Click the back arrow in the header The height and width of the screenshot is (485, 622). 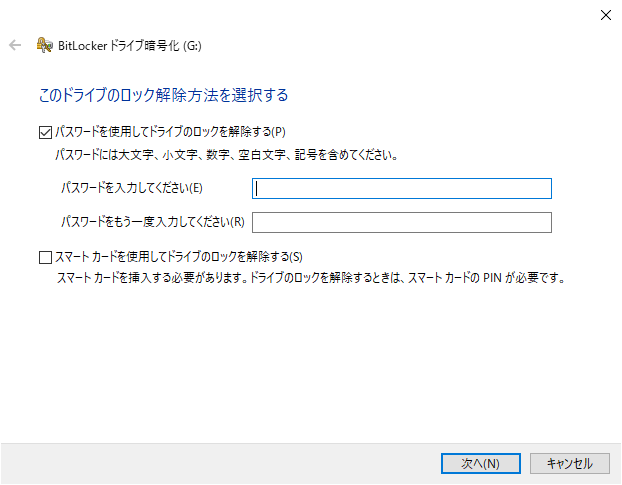15,45
